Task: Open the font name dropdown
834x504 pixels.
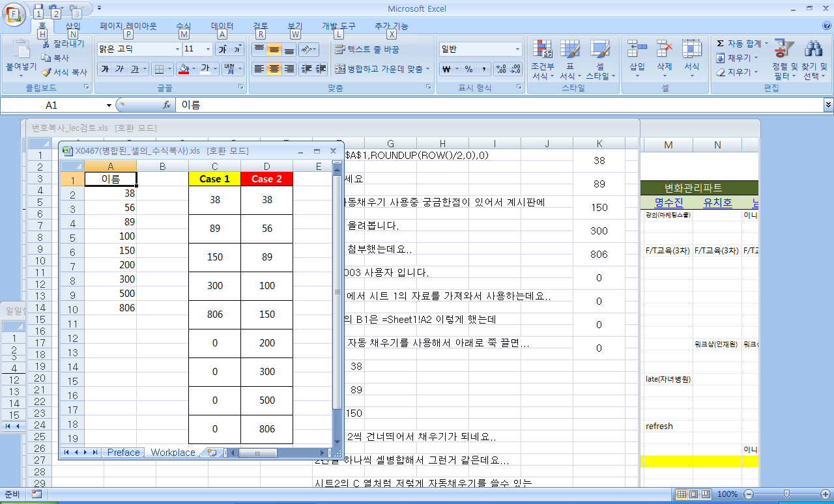Action: click(x=177, y=49)
